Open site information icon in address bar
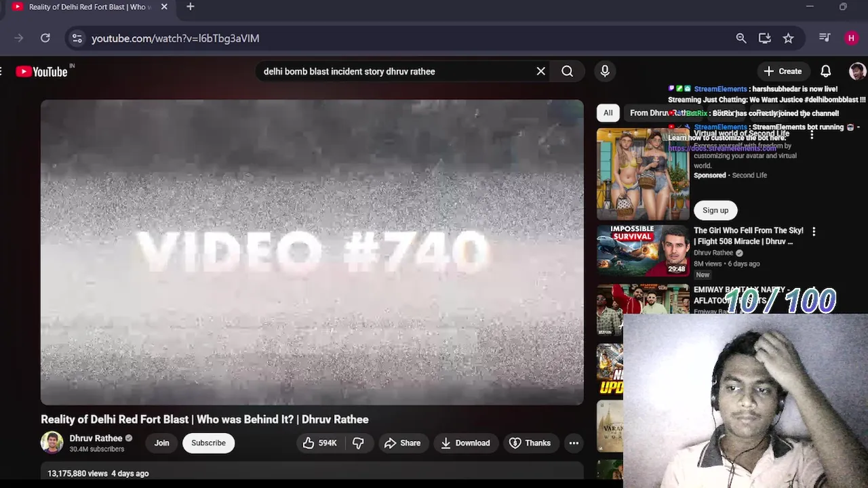Image resolution: width=868 pixels, height=488 pixels. pos(77,38)
